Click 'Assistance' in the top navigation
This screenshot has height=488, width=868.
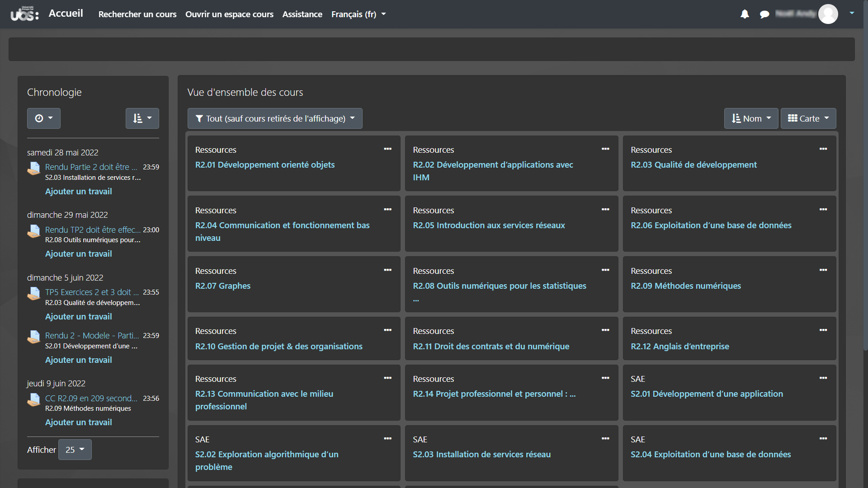coord(302,14)
